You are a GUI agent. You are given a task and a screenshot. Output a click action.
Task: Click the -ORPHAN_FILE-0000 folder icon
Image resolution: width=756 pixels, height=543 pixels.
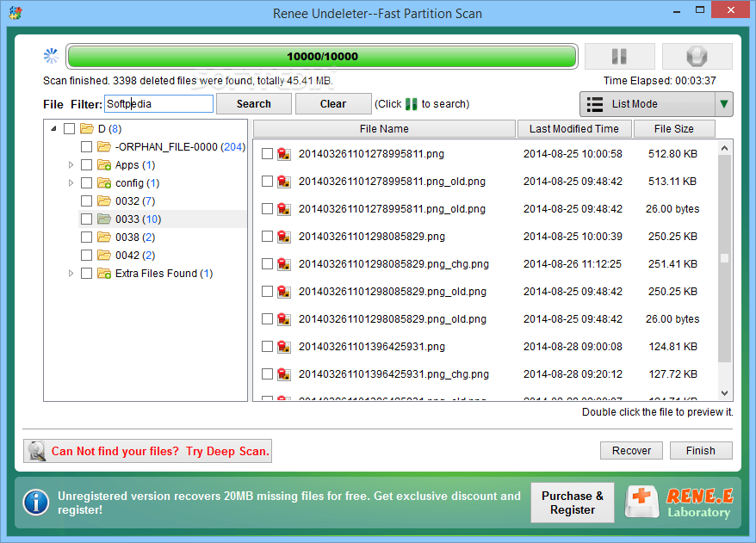(104, 146)
